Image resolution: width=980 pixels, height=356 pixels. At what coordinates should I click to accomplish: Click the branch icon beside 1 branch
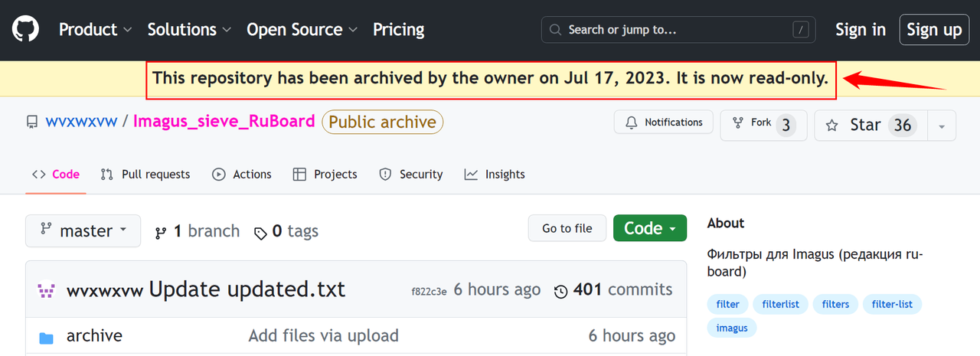pyautogui.click(x=161, y=232)
